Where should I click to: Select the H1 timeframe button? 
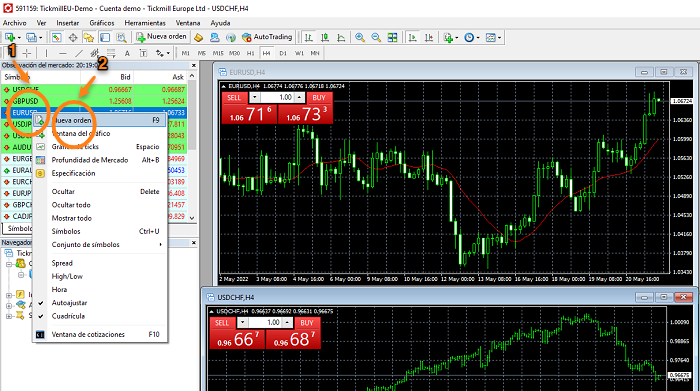pyautogui.click(x=250, y=53)
